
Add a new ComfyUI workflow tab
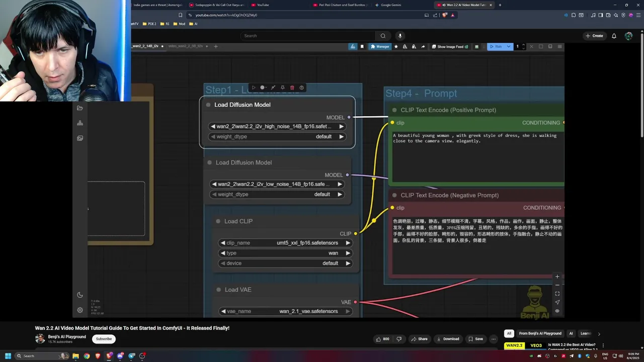coord(216,46)
